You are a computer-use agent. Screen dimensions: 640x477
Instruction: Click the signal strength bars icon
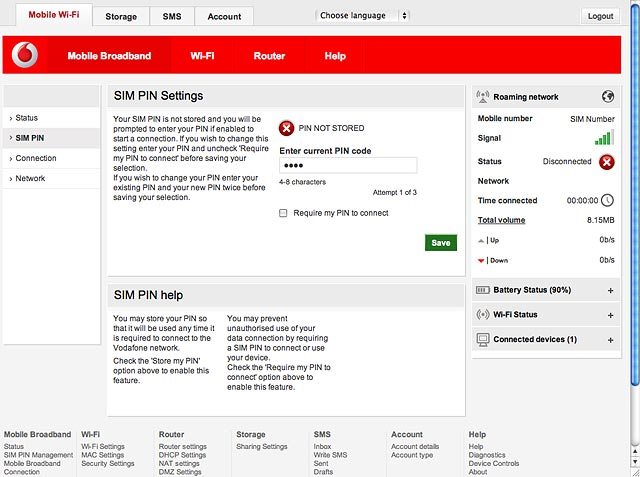pos(604,138)
